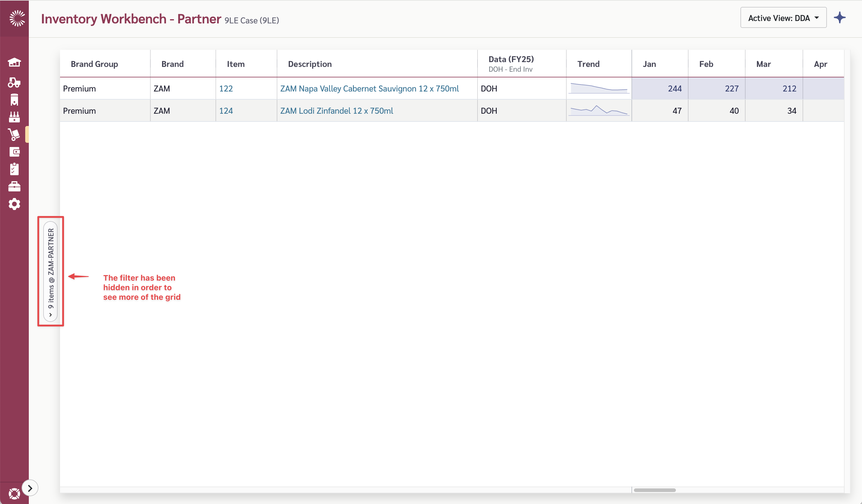
Task: Open ZAM Lodi Zinfandel 12 x 750ml
Action: 336,111
